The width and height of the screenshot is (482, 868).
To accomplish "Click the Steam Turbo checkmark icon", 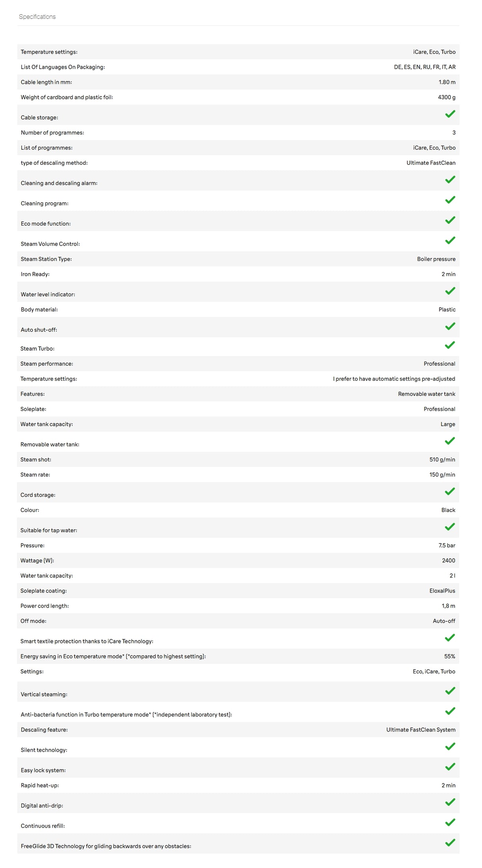I will [x=449, y=345].
